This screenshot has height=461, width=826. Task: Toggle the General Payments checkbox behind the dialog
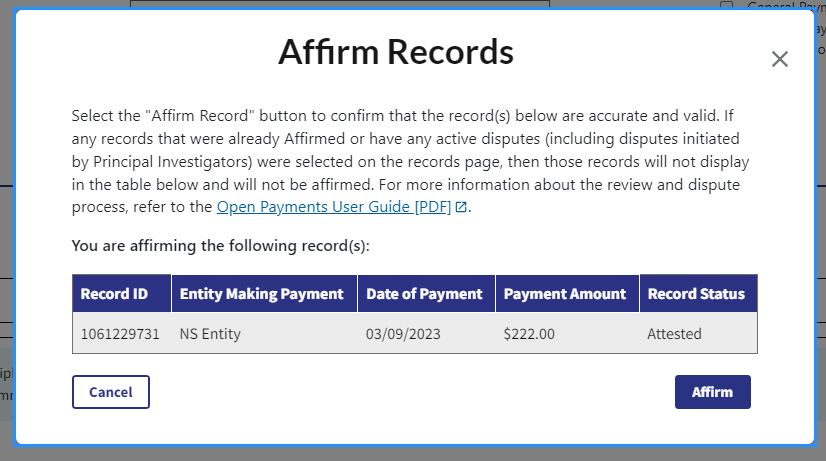(727, 5)
